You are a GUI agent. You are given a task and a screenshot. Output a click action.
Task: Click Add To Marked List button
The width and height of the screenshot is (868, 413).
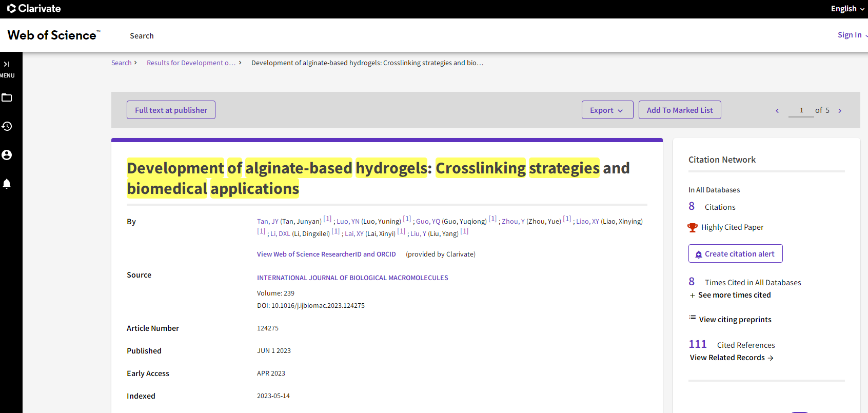click(679, 110)
